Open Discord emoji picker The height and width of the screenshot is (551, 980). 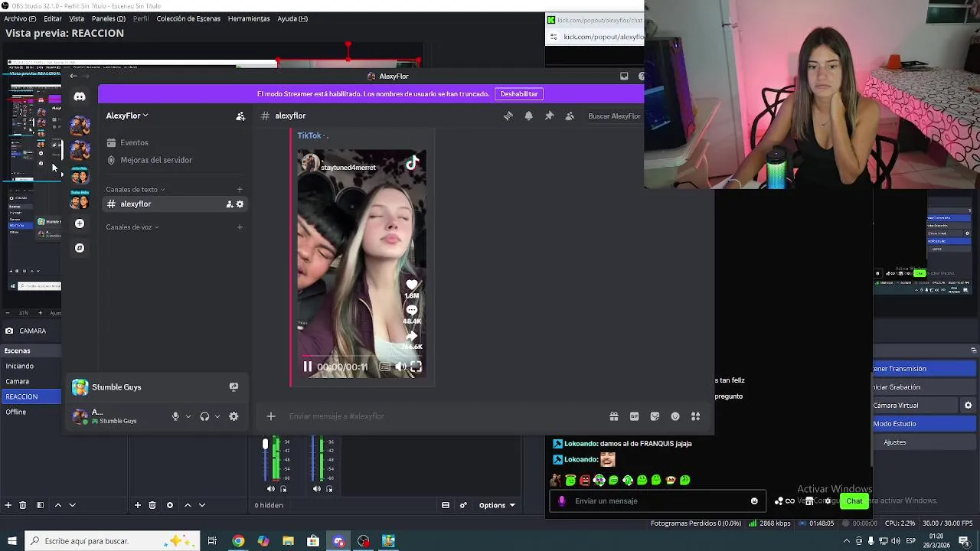(675, 416)
